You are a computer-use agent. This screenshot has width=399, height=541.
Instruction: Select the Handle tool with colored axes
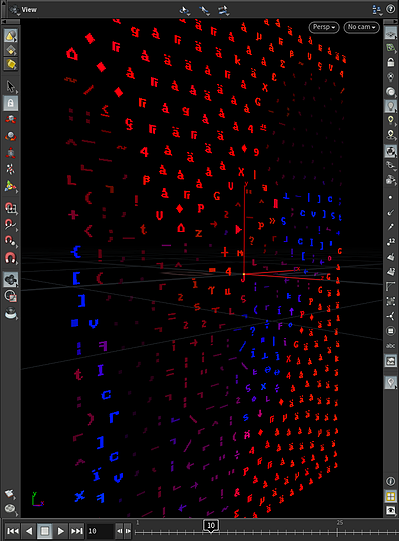pos(11,186)
